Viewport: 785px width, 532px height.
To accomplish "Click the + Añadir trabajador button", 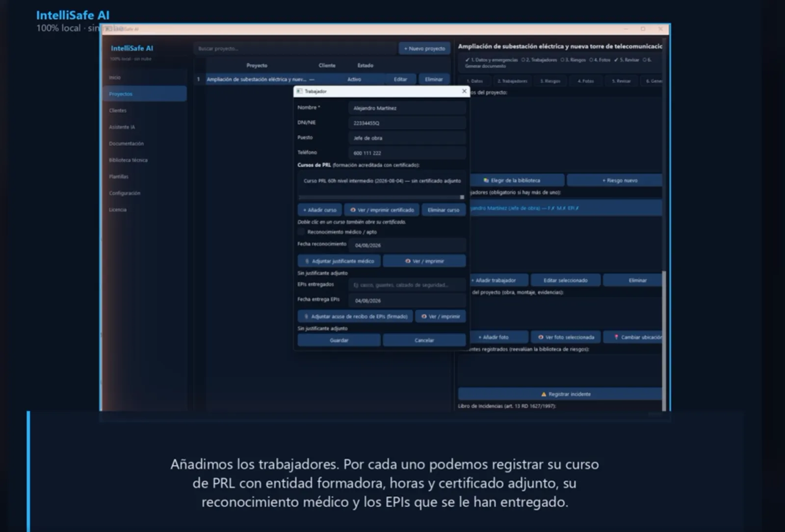I will 499,280.
